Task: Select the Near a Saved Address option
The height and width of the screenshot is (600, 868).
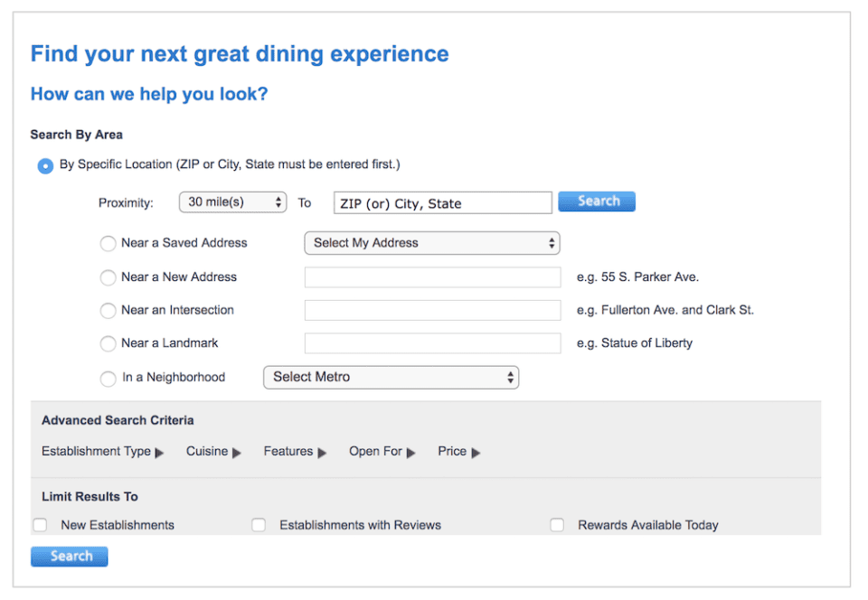Action: 108,243
